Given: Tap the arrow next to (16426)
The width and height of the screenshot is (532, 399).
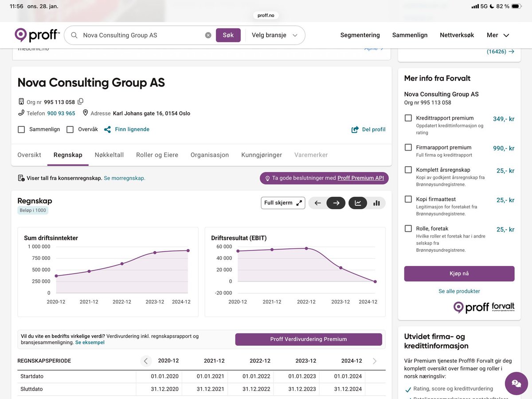Looking at the screenshot, I should tap(511, 51).
